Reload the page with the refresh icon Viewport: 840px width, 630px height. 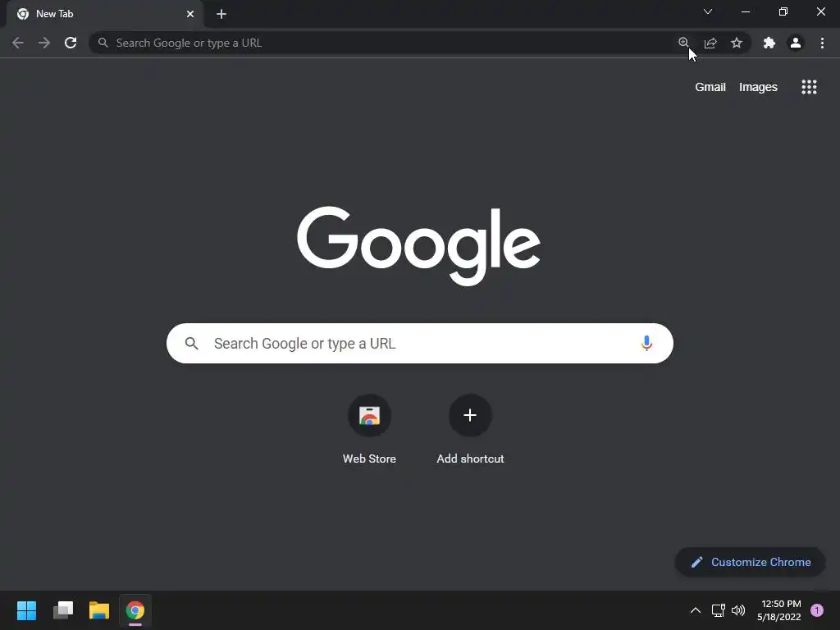[x=71, y=43]
